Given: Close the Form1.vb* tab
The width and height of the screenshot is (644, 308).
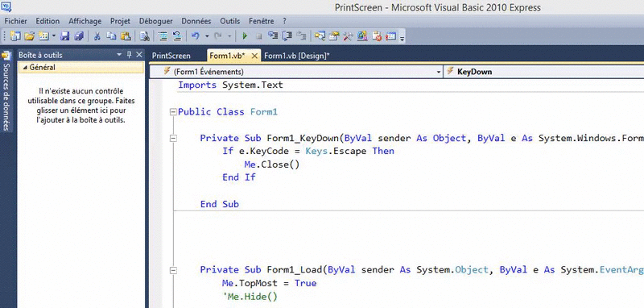Looking at the screenshot, I should 254,56.
